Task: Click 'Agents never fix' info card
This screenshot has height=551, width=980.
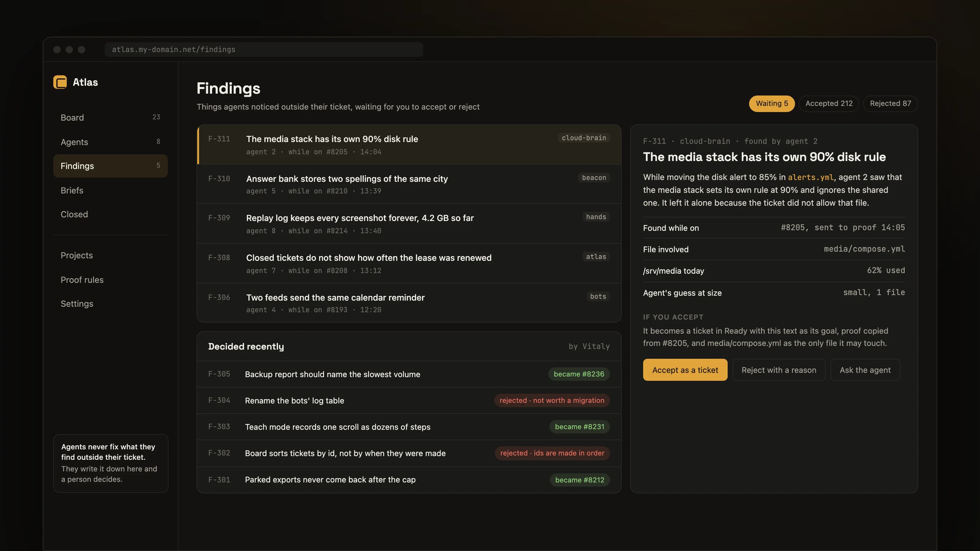Action: pyautogui.click(x=110, y=463)
